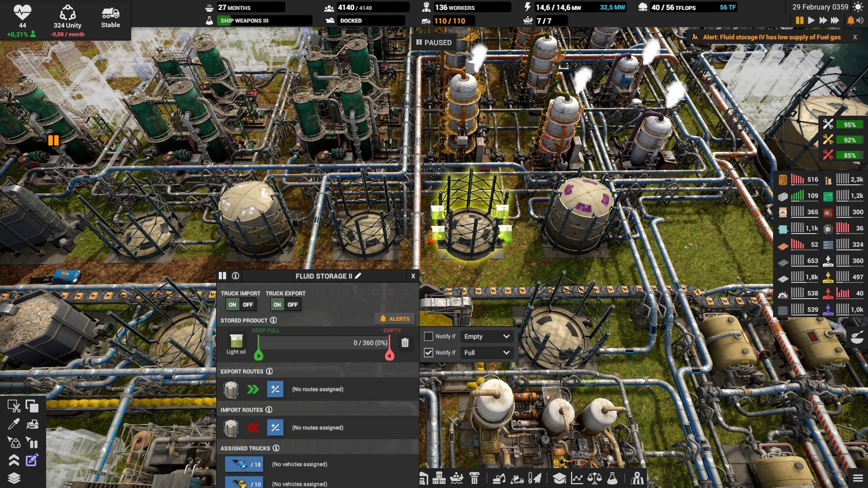The image size is (868, 488).
Task: Open the Full notification dropdown
Action: pos(486,352)
